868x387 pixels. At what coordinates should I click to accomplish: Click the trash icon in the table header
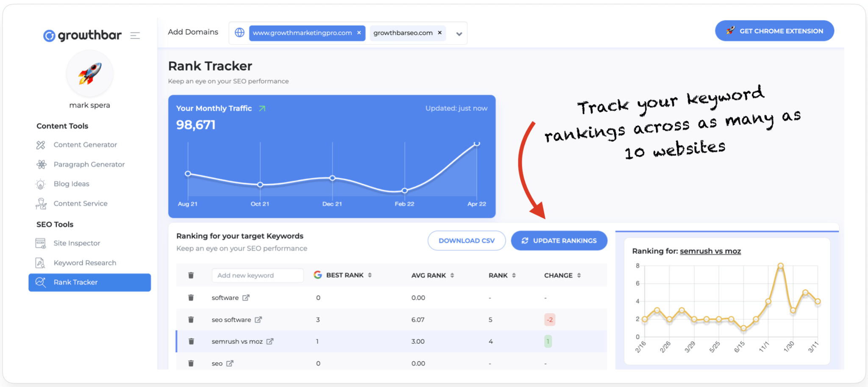191,275
